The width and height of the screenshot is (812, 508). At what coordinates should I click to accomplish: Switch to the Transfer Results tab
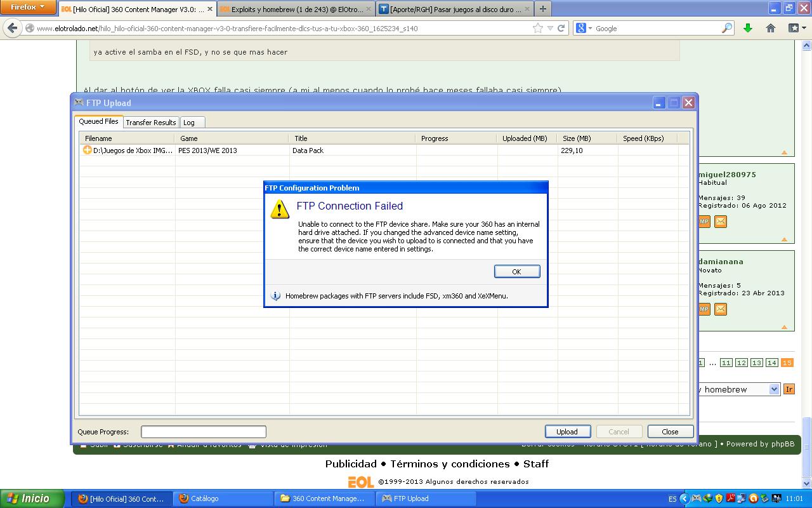pyautogui.click(x=151, y=123)
